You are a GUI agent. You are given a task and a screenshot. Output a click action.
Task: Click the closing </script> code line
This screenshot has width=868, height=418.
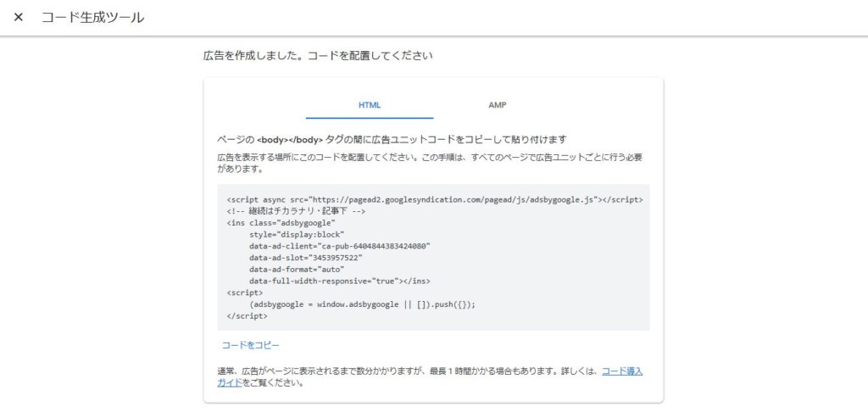(247, 316)
